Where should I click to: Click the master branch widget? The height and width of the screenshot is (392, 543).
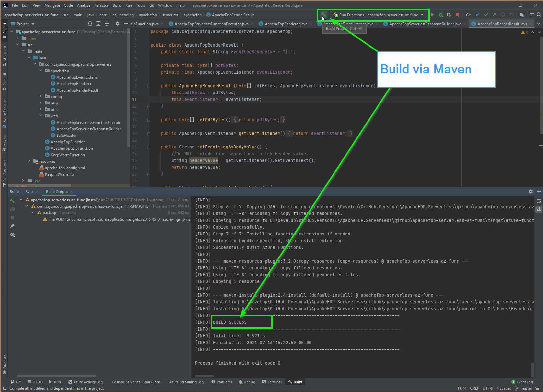pos(524,388)
